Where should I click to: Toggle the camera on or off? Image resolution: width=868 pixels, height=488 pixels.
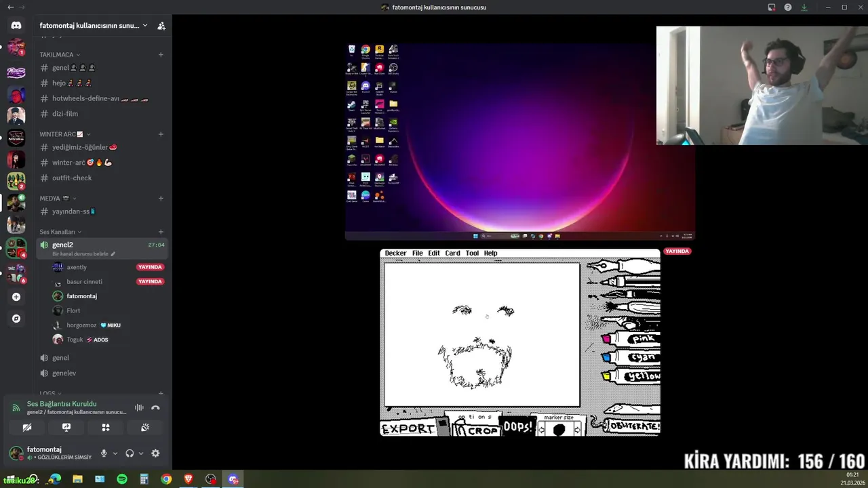click(x=27, y=428)
